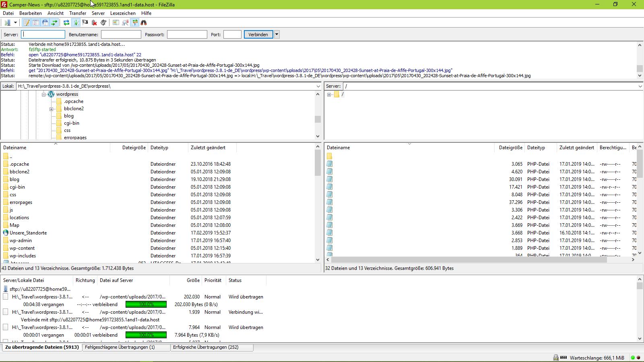Image resolution: width=644 pixels, height=362 pixels.
Task: Select the Unsere_Standorte folder icon
Action: [x=6, y=233]
